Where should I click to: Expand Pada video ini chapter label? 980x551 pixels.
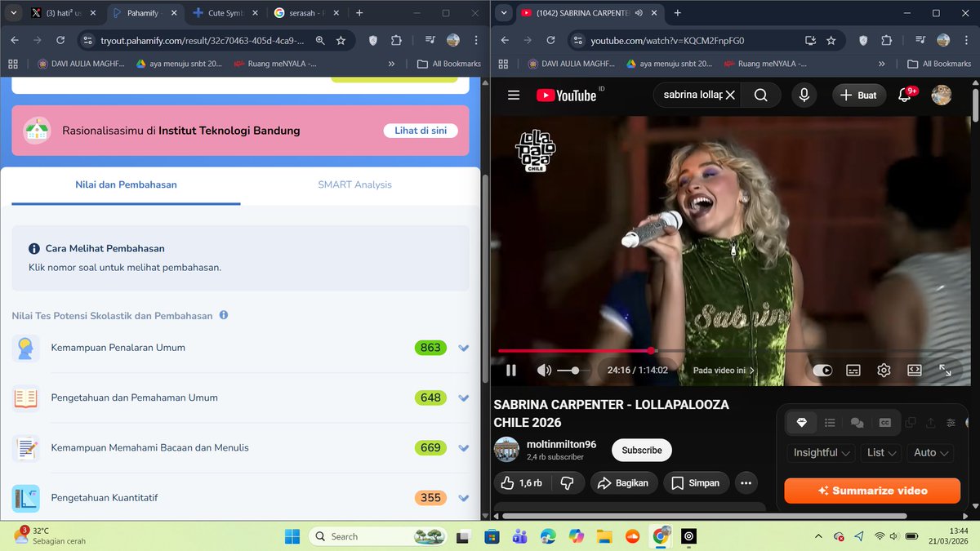[724, 370]
